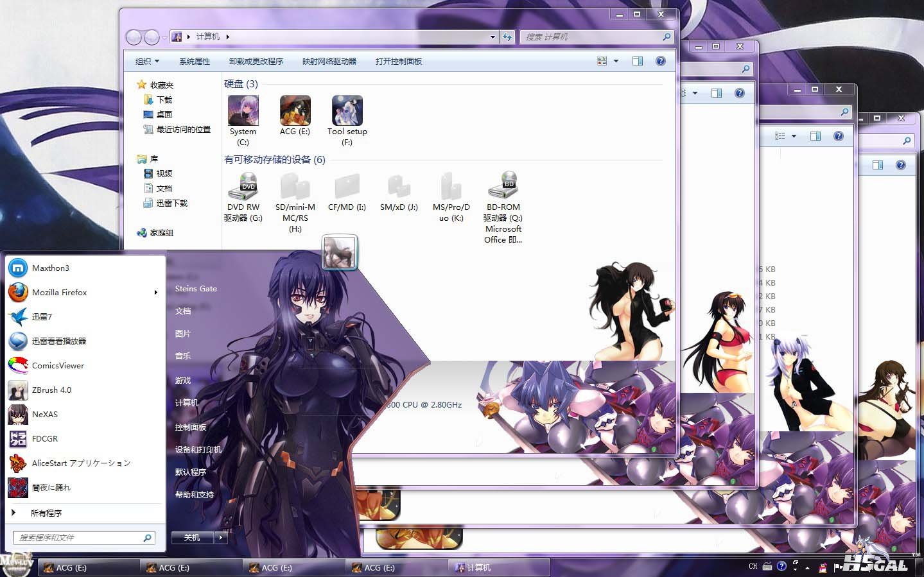Open FDCGR from the Start menu
This screenshot has height=577, width=924.
[x=85, y=439]
